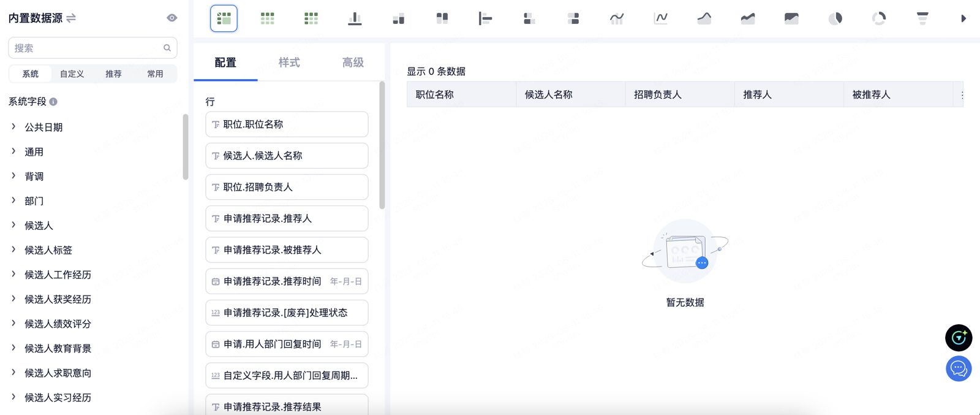The width and height of the screenshot is (980, 415).
Task: Click the magnifier icon in search box
Action: (x=167, y=48)
